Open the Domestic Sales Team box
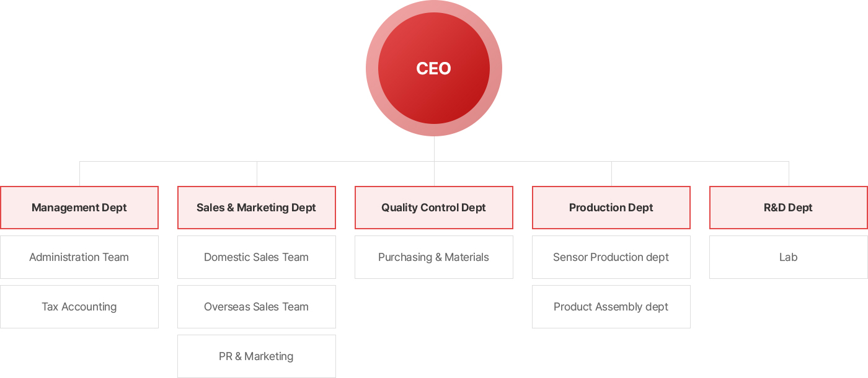868x378 pixels. [x=257, y=257]
